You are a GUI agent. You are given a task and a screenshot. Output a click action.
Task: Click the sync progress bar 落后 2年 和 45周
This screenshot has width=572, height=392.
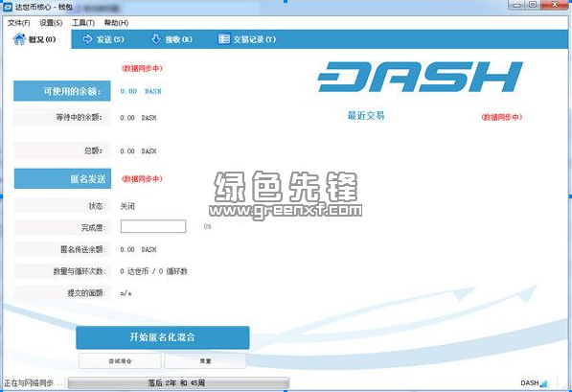pos(178,382)
